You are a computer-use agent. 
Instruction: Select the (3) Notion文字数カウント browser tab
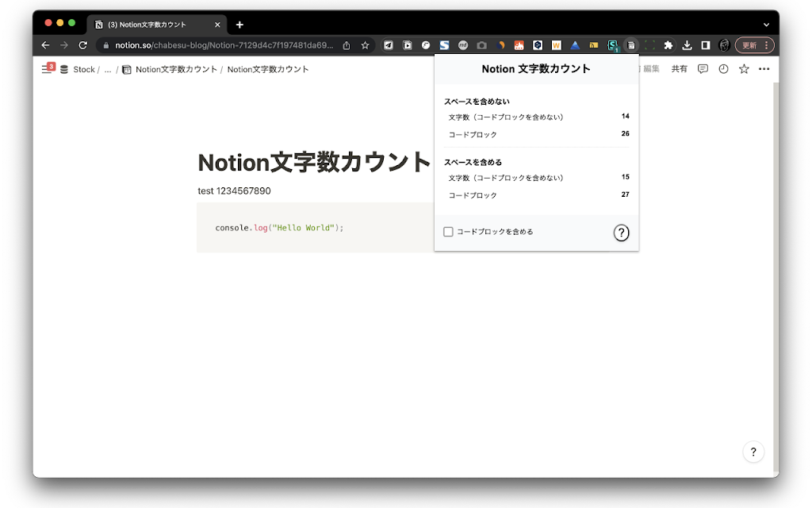155,25
